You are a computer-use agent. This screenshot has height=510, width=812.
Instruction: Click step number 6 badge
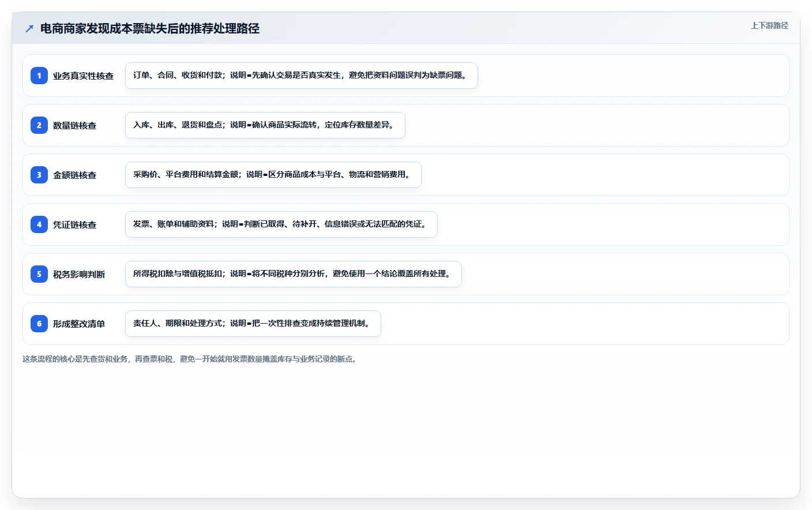39,324
